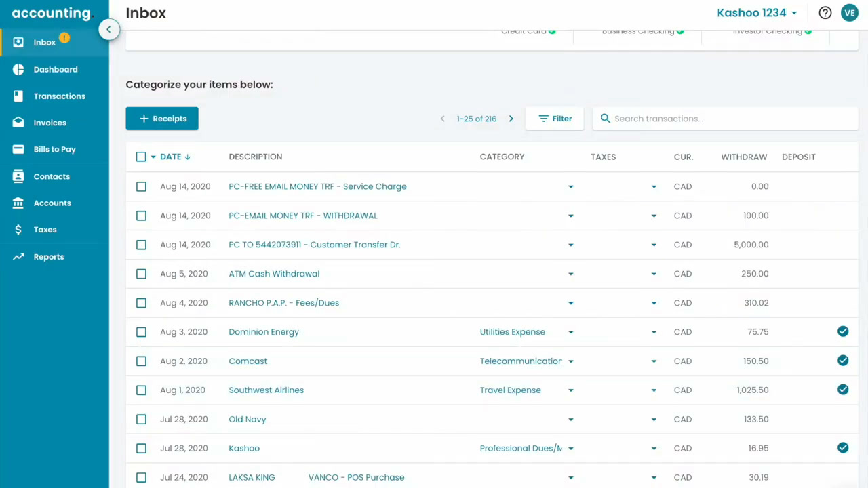Select the Comcast transaction checkbox

click(x=141, y=361)
